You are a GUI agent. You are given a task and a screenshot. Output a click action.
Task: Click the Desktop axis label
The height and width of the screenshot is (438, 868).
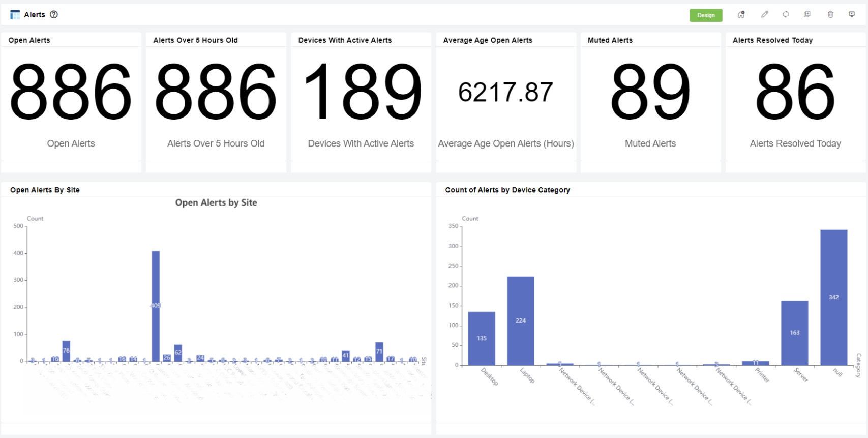[x=490, y=376]
